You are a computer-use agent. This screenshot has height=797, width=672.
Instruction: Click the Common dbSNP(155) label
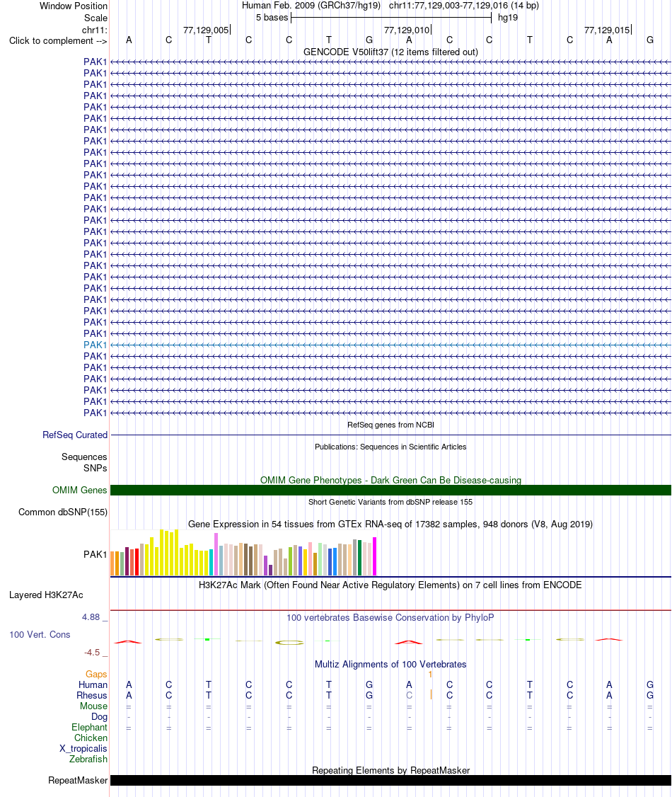(63, 512)
